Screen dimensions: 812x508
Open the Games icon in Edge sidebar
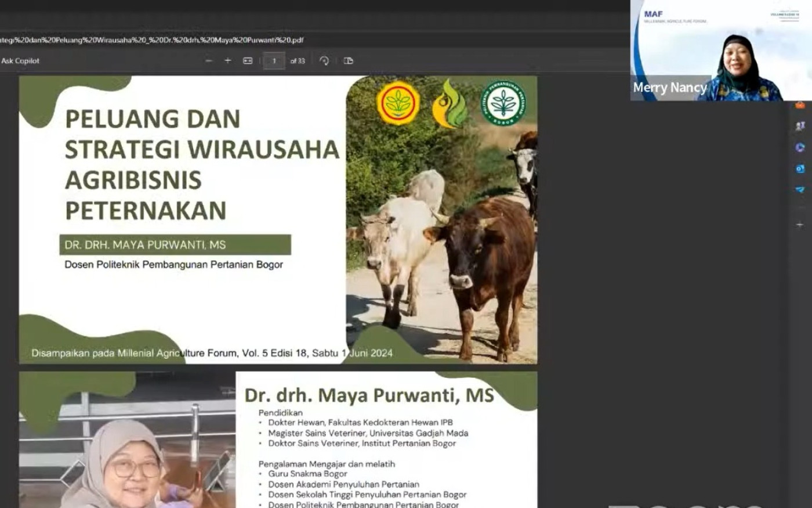800,126
